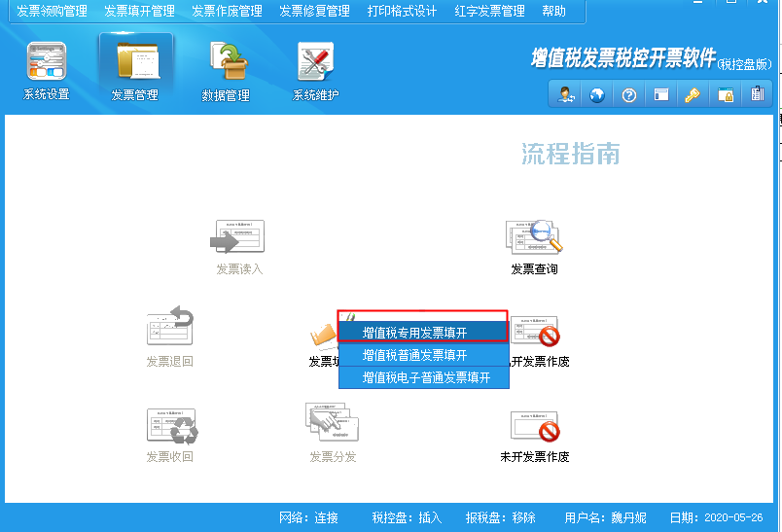Open the 数据管理 module icon
The image size is (782, 532).
[229, 61]
